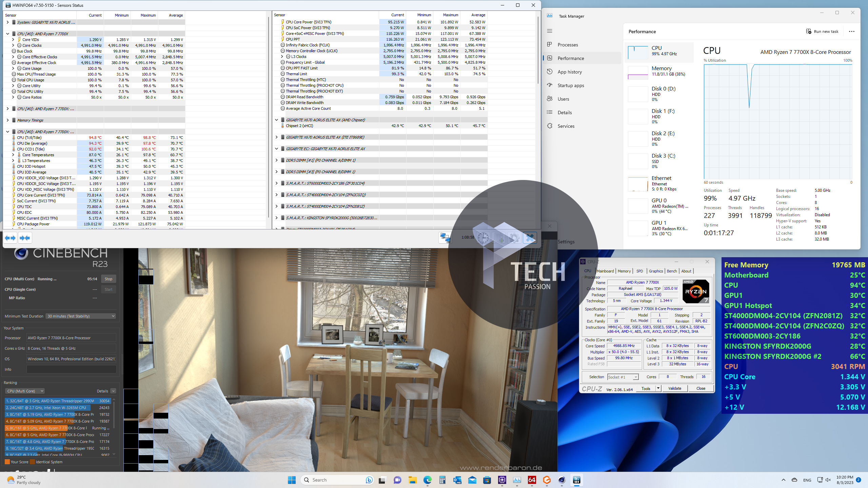
Task: Expand the Memory Timings sensor group
Action: click(7, 120)
